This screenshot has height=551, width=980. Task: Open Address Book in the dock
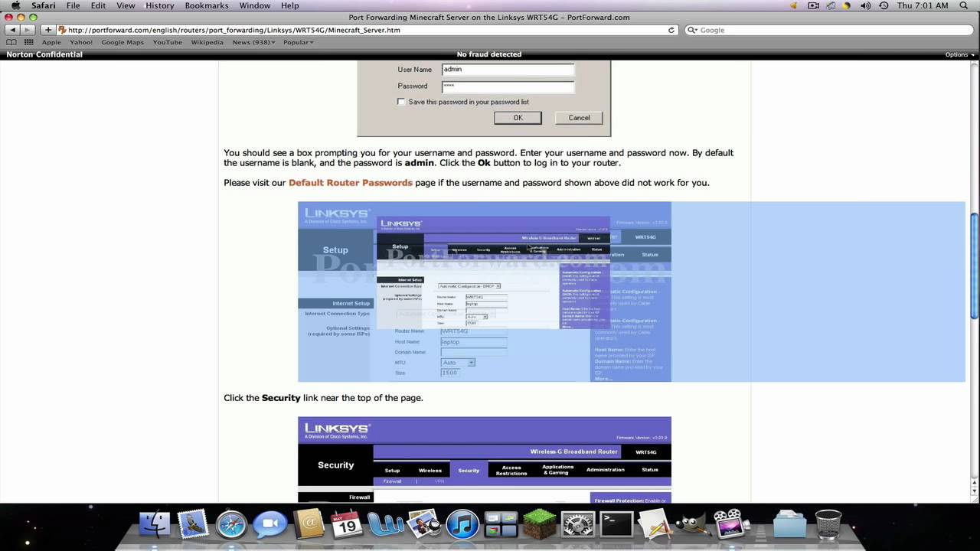click(x=309, y=525)
